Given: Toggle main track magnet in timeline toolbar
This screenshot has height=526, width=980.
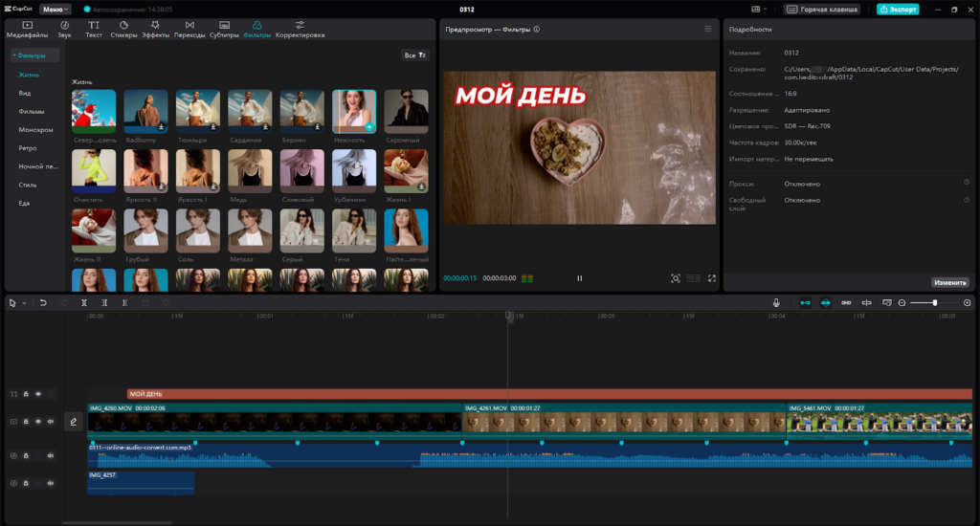Looking at the screenshot, I should click(x=805, y=302).
